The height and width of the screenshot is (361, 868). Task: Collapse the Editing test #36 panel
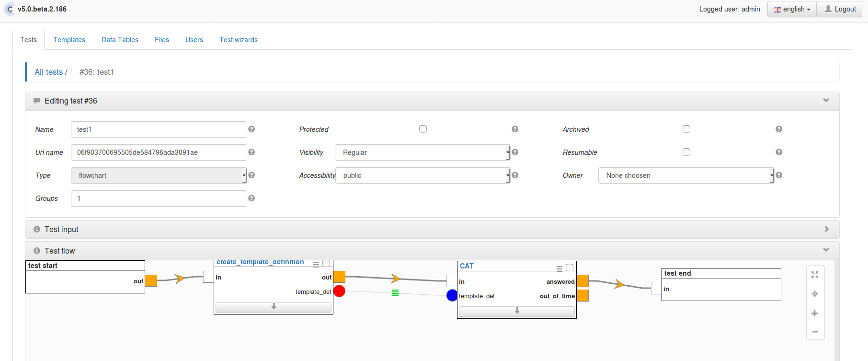coord(826,100)
